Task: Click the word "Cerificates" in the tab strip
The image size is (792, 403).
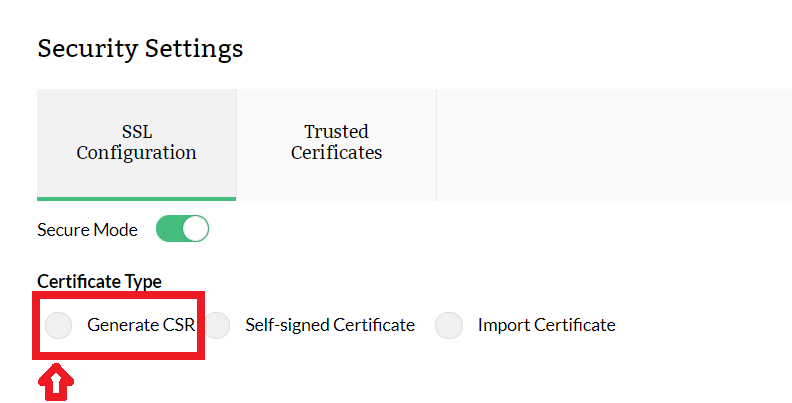Action: click(336, 154)
